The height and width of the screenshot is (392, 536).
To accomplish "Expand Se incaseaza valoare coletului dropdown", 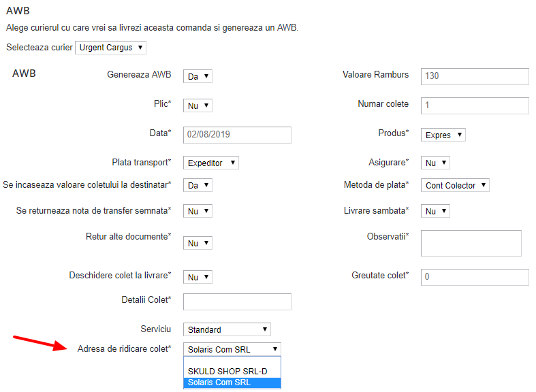I will click(x=198, y=185).
